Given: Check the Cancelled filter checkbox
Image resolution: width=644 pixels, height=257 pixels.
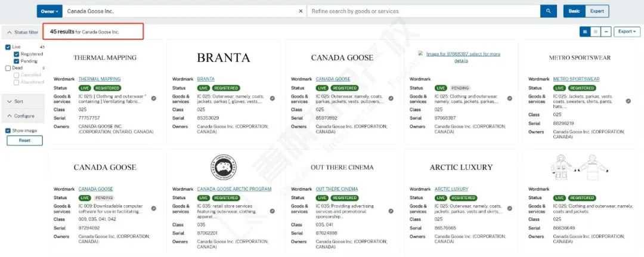Looking at the screenshot, I should click(x=16, y=75).
